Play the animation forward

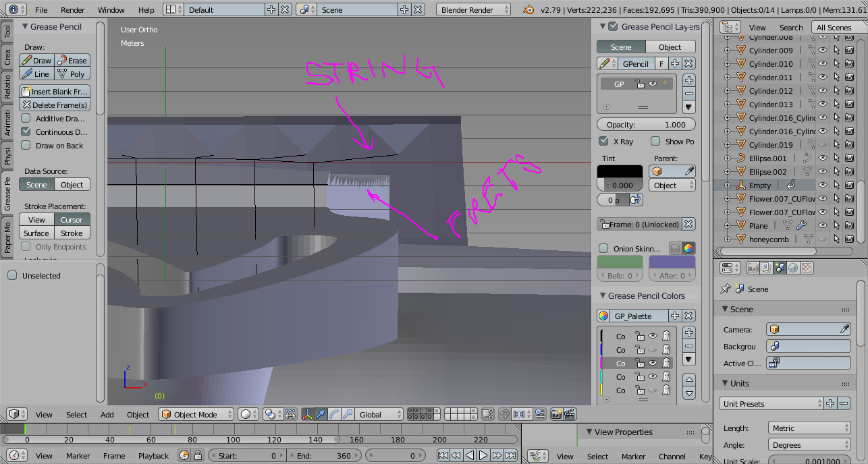(x=483, y=456)
